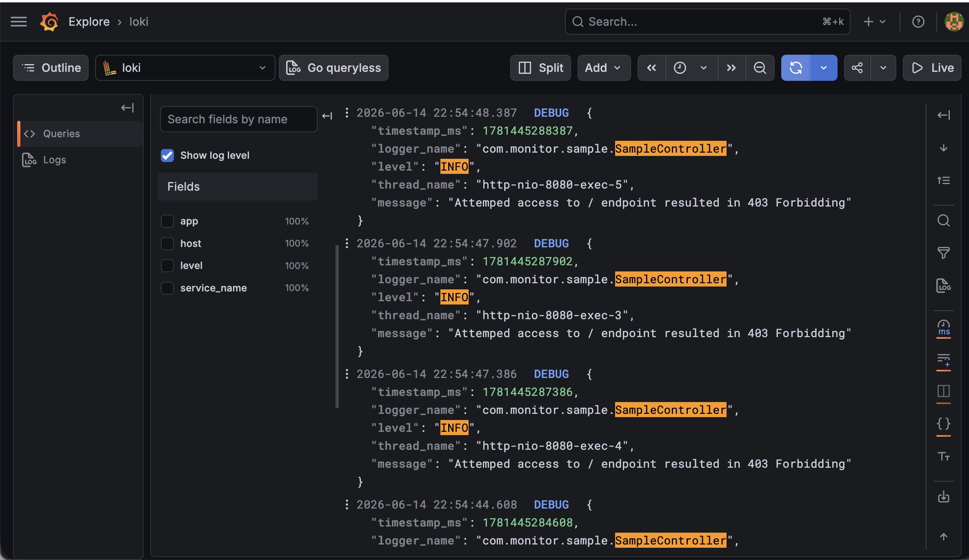Viewport: 969px width, 560px height.
Task: Click the logs panel vertical scrollbar
Action: [337, 326]
